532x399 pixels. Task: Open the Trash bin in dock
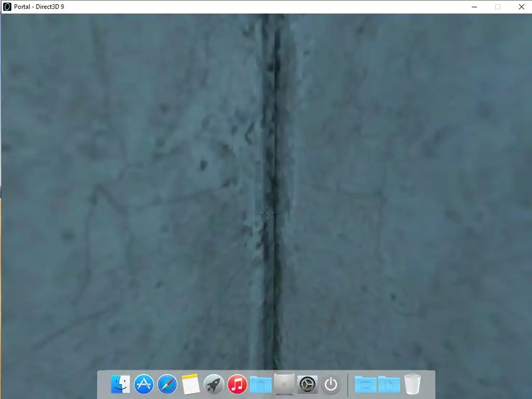[x=413, y=384]
